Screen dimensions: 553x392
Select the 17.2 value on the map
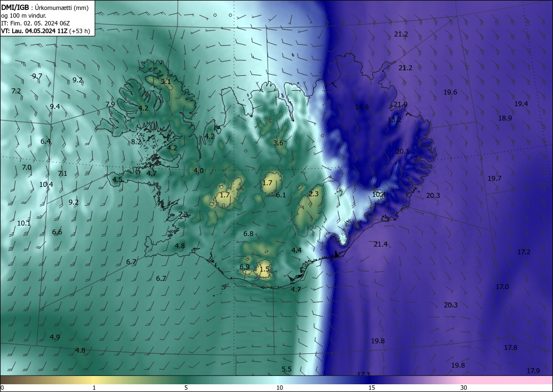[524, 252]
